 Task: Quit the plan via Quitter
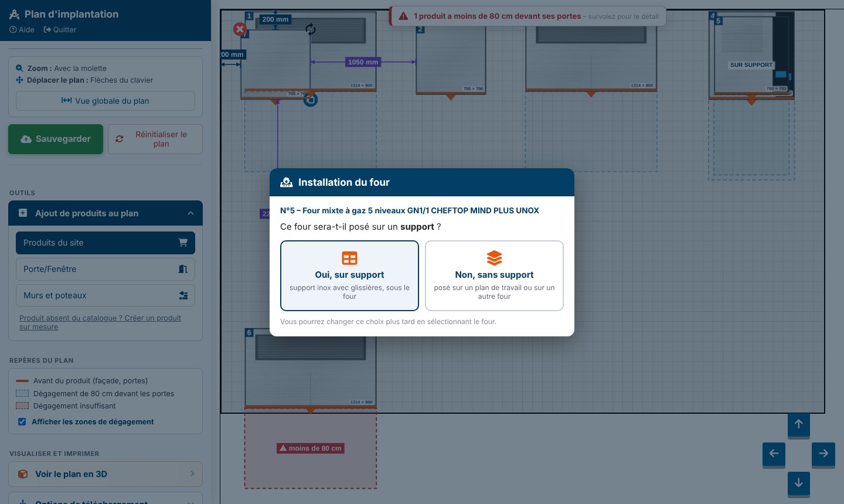60,30
